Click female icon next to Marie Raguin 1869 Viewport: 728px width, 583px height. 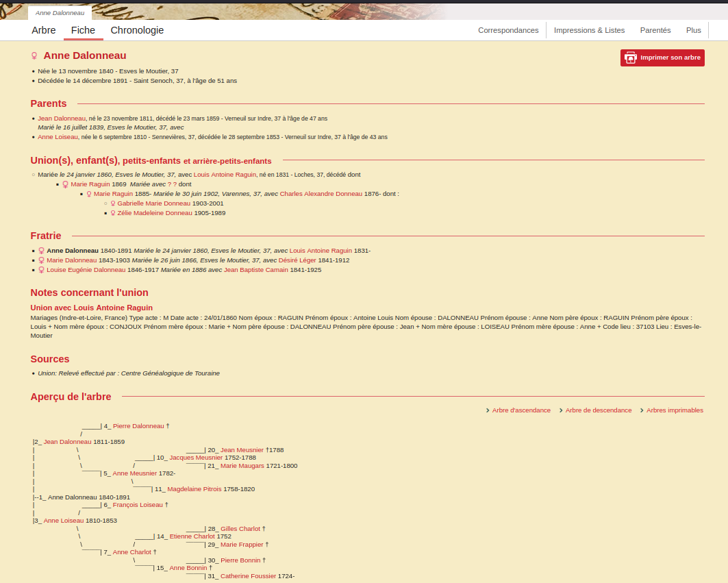[x=66, y=184]
